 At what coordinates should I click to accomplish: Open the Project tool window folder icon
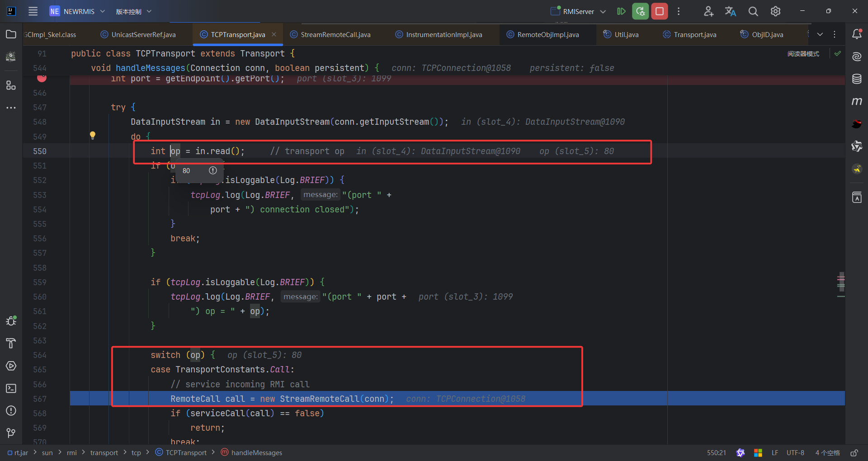(x=11, y=34)
